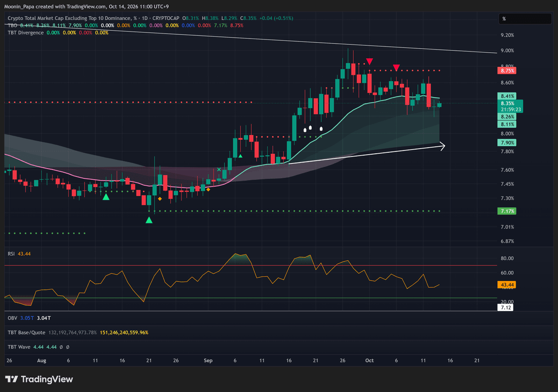This screenshot has width=558, height=392.
Task: Click the CRYPTOCAP source label
Action: point(166,18)
